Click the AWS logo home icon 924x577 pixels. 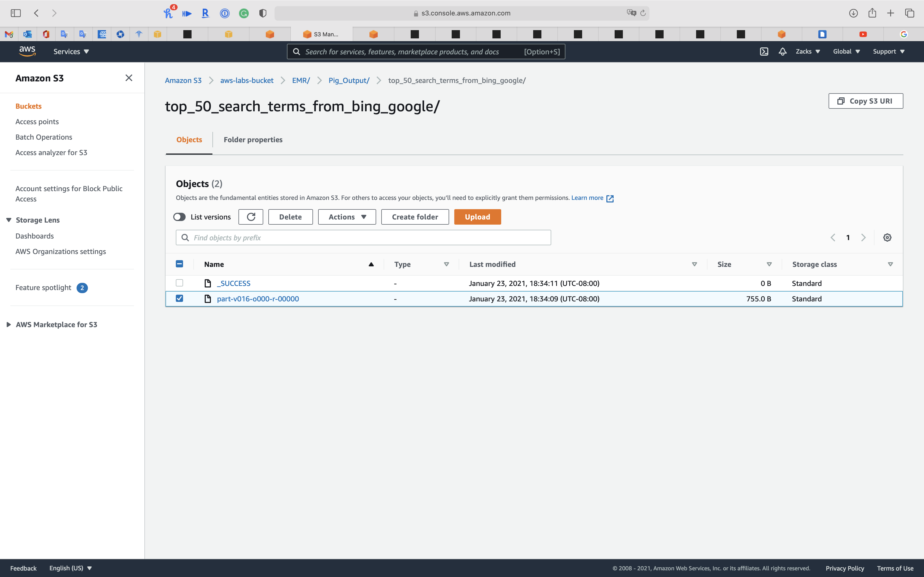pyautogui.click(x=27, y=51)
